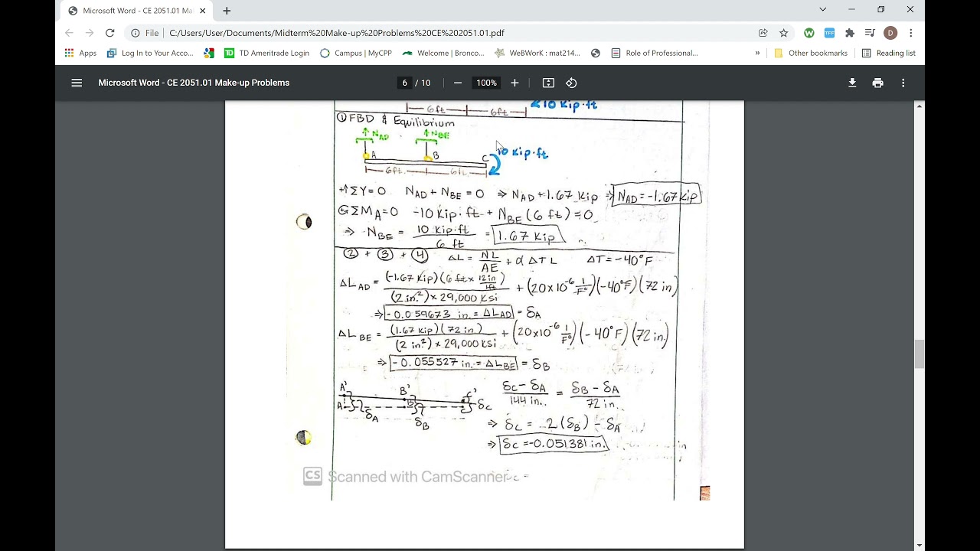980x551 pixels.
Task: Open Apps bookmark shortcut
Action: pyautogui.click(x=80, y=53)
